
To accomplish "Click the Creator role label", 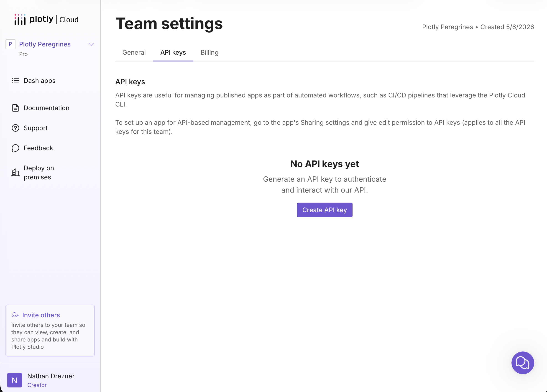I will 37,385.
